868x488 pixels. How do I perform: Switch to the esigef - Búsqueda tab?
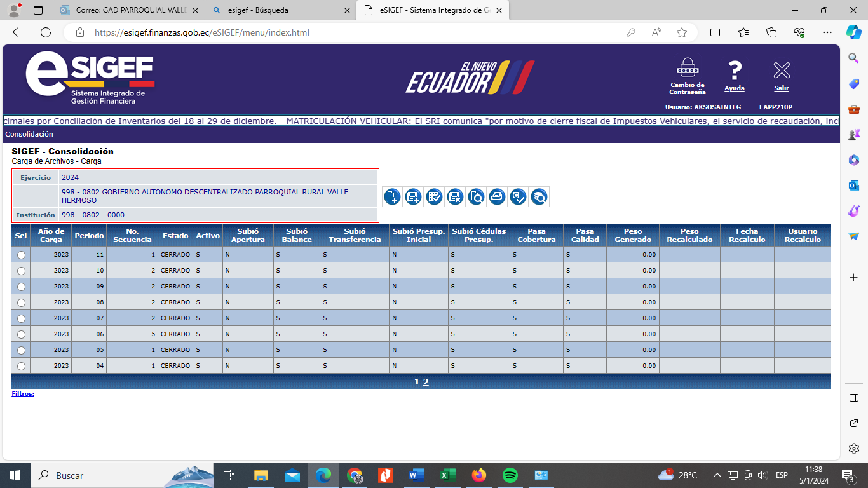point(280,10)
